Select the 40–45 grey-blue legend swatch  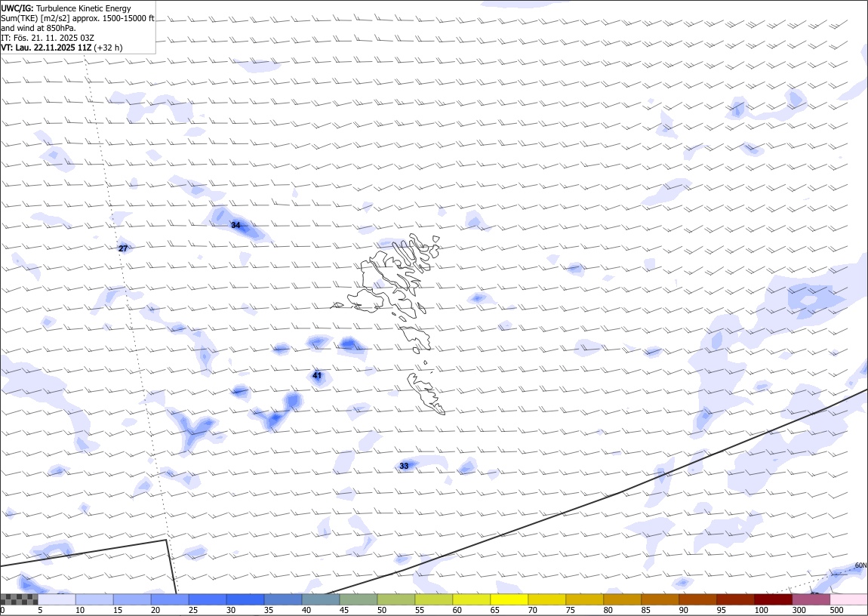tap(321, 599)
